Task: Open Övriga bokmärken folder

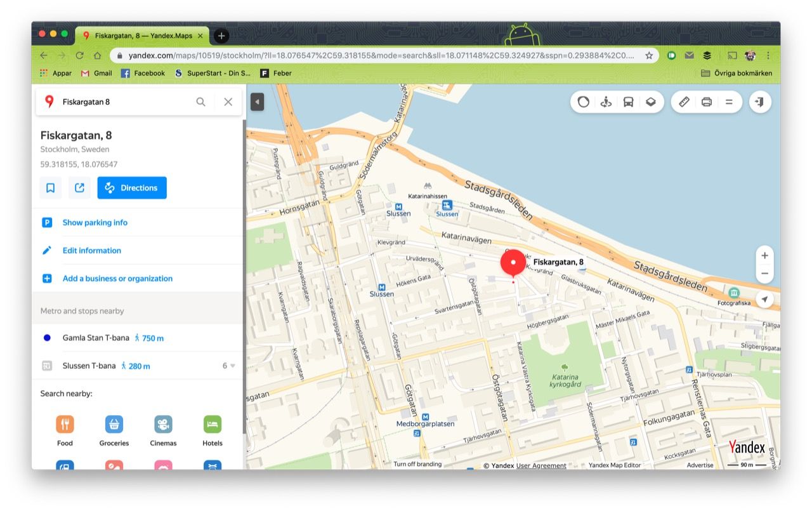Action: pos(737,73)
